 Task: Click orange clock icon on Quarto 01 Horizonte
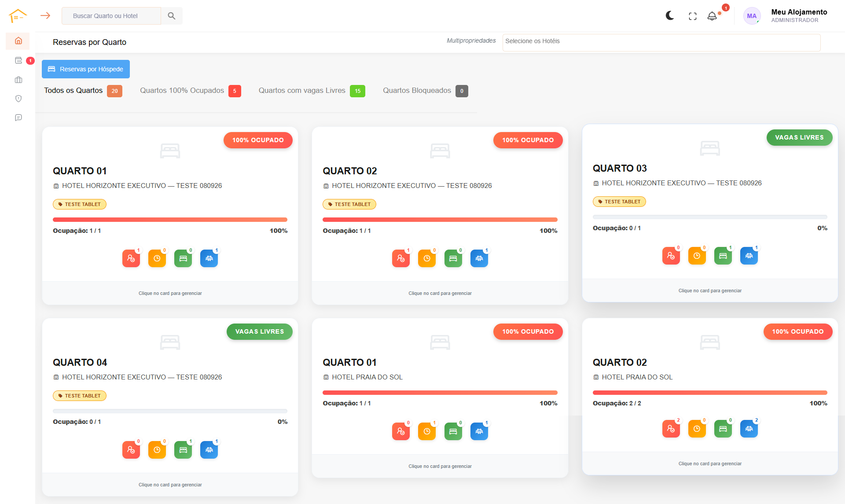tap(157, 258)
